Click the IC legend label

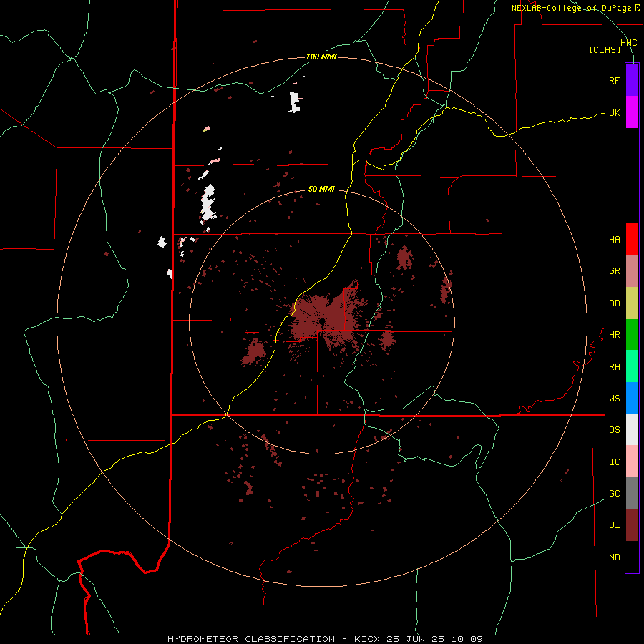614,462
